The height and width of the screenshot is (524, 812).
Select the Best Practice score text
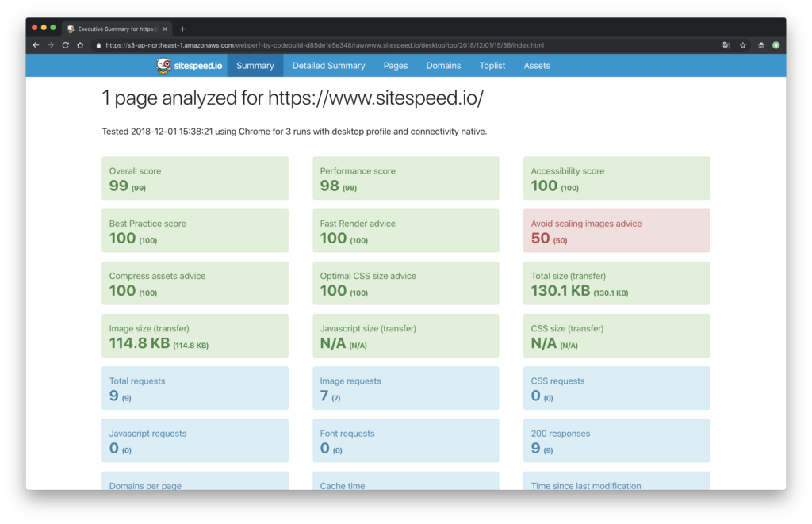tap(147, 224)
